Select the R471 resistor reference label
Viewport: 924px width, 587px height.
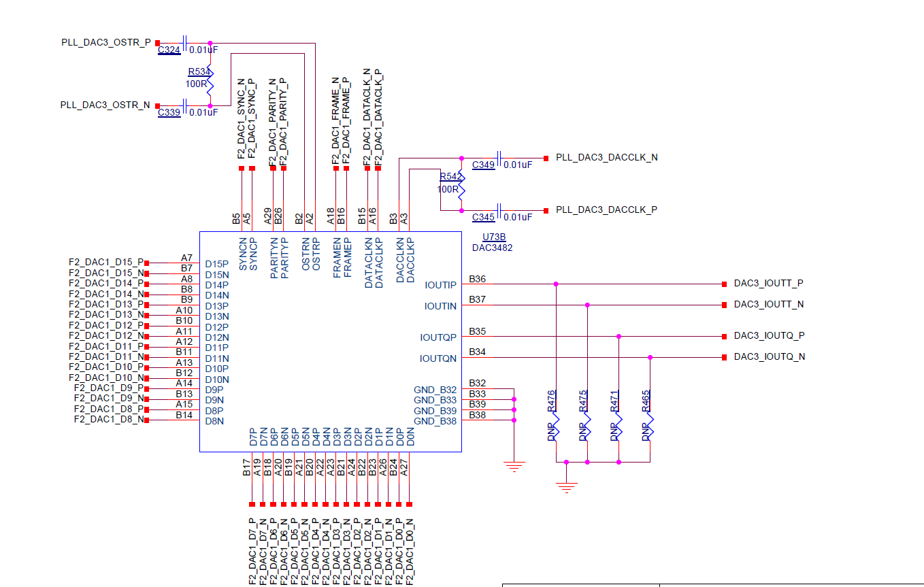tap(614, 401)
